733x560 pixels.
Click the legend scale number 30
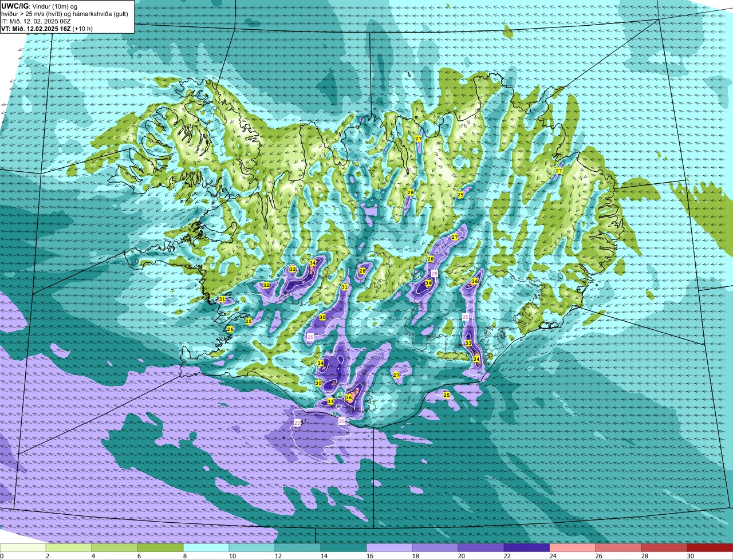690,556
